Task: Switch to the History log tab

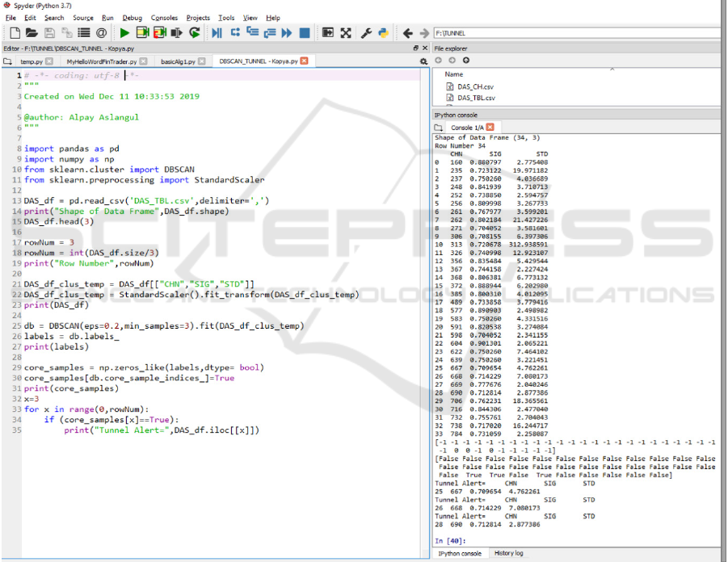Action: click(x=508, y=553)
